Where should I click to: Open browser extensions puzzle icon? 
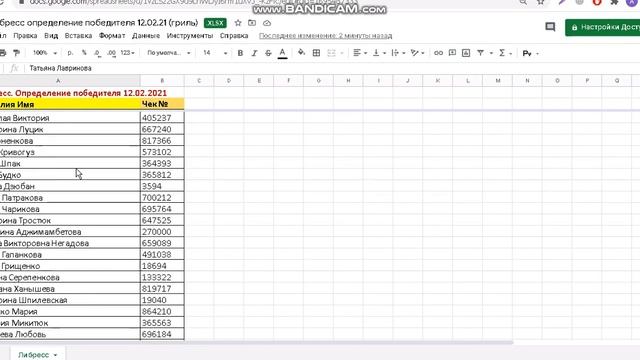coord(614,2)
